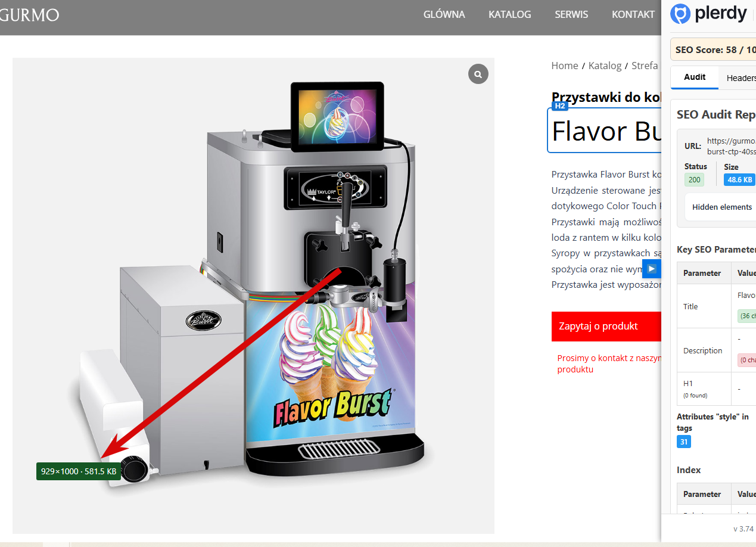
Task: Click the 48.6 KB size badge
Action: 739,179
